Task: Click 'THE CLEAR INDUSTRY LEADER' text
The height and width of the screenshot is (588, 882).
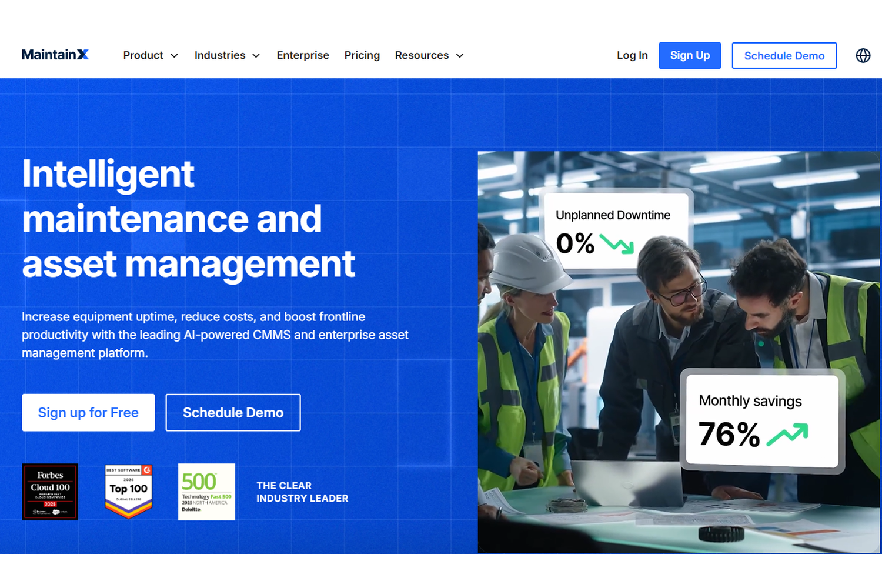Action: point(302,492)
